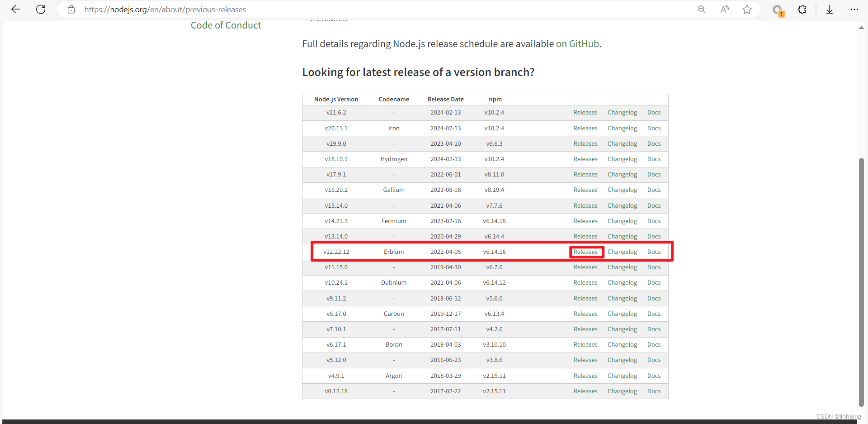Open Changelog for v21.6.2
Image resolution: width=868 pixels, height=424 pixels.
(622, 113)
